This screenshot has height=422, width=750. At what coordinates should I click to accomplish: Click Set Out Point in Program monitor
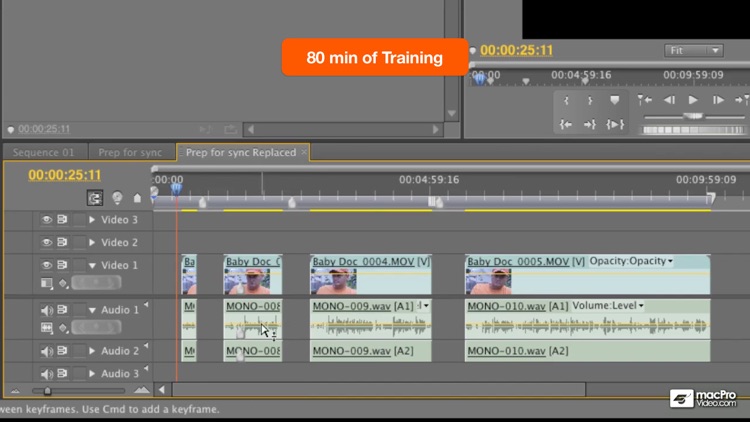[x=590, y=100]
